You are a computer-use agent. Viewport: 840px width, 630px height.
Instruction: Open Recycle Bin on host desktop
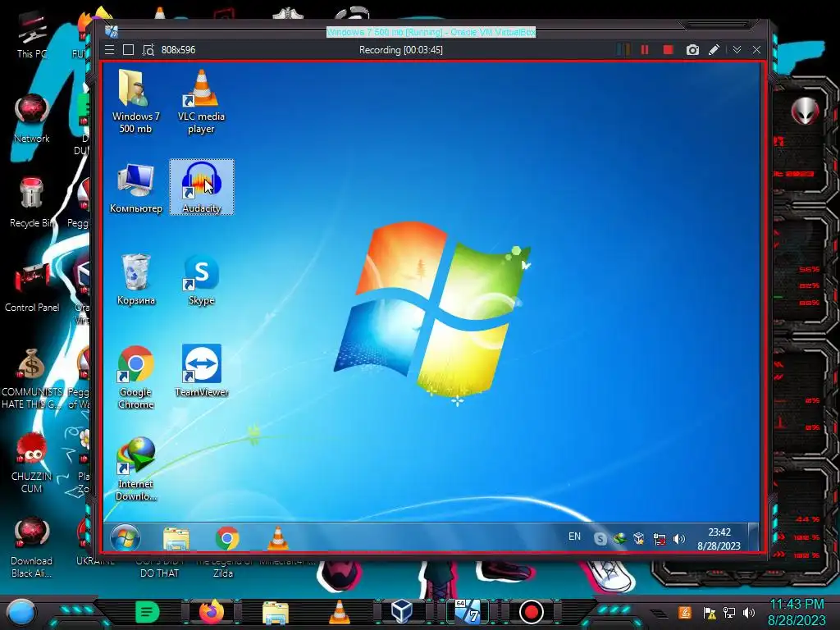(32, 203)
